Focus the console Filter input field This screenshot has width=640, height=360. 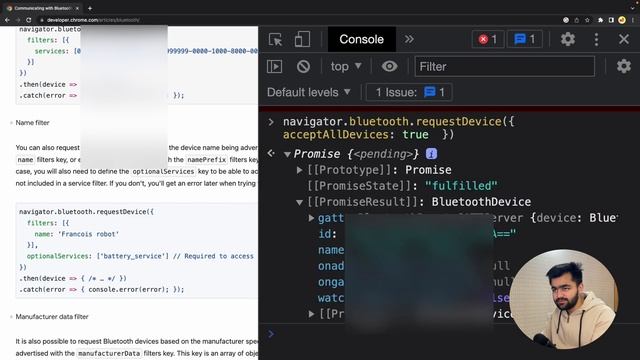point(504,67)
